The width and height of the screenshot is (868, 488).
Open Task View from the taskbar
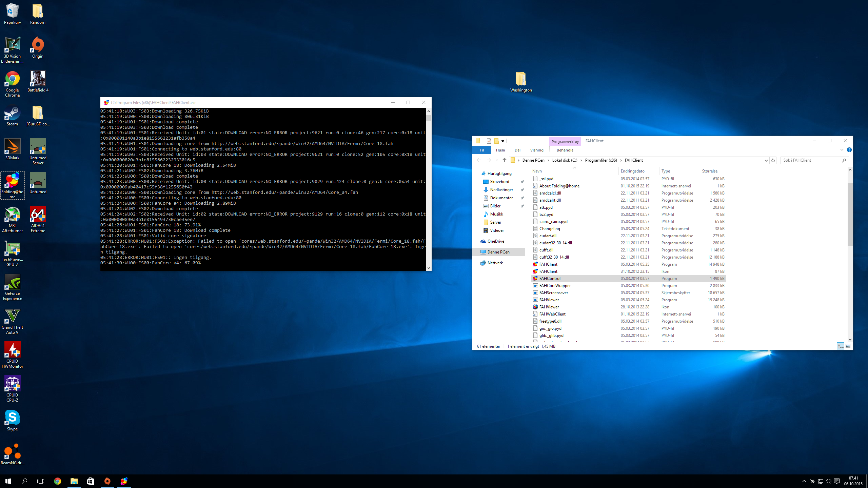41,481
